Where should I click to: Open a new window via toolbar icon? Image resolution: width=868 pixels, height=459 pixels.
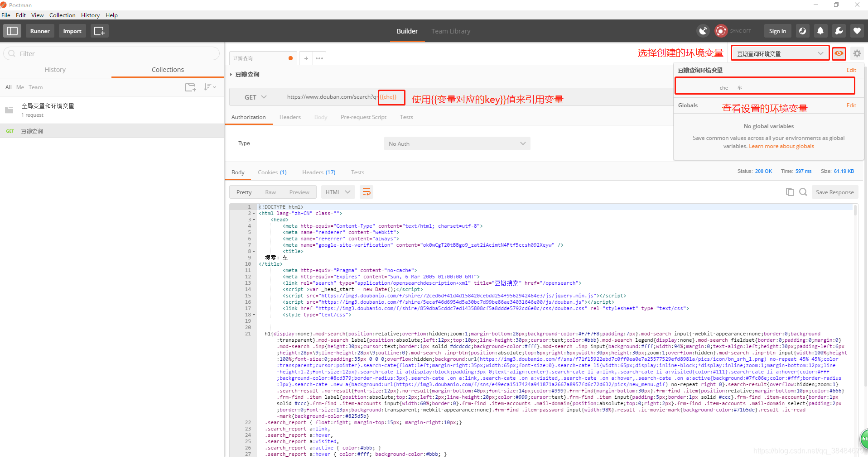[x=99, y=31]
